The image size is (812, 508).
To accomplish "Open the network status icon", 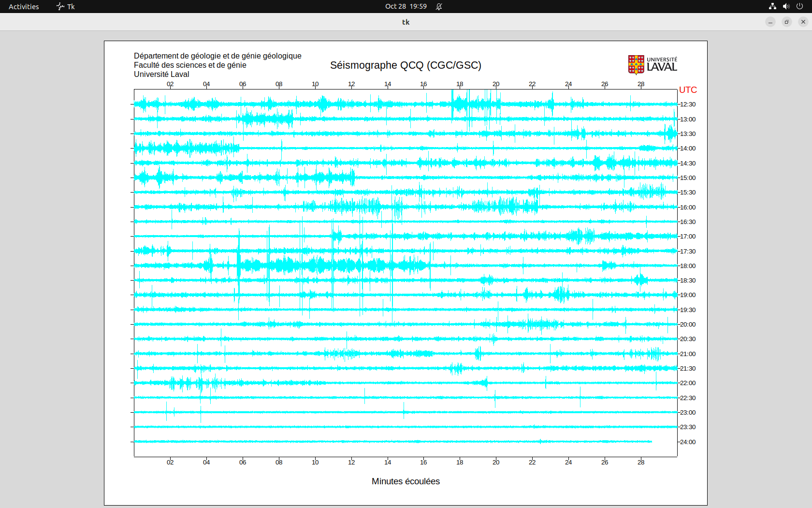I will [x=772, y=6].
